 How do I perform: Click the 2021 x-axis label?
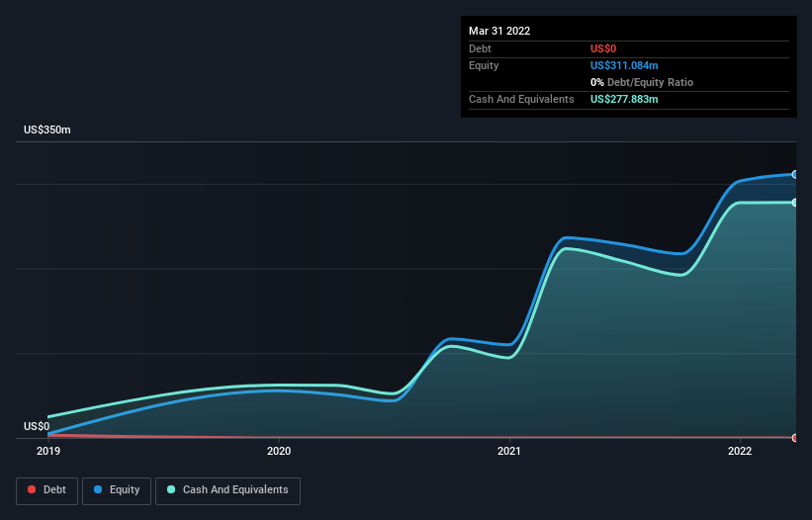(x=509, y=451)
